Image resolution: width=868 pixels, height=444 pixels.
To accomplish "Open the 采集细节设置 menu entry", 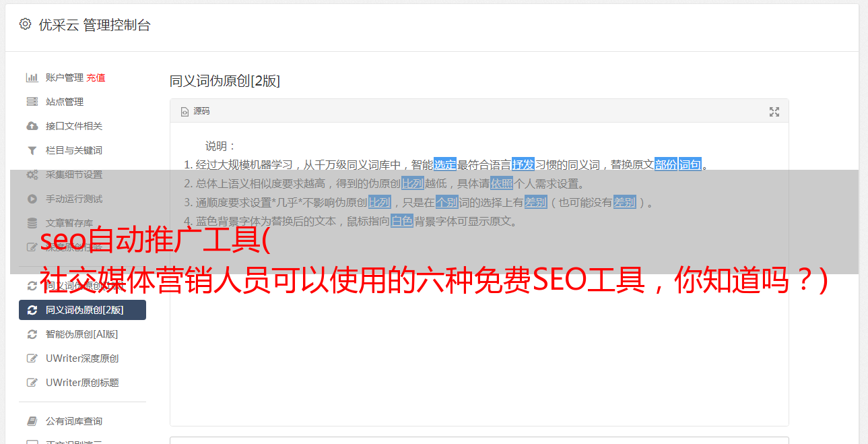I will point(82,175).
